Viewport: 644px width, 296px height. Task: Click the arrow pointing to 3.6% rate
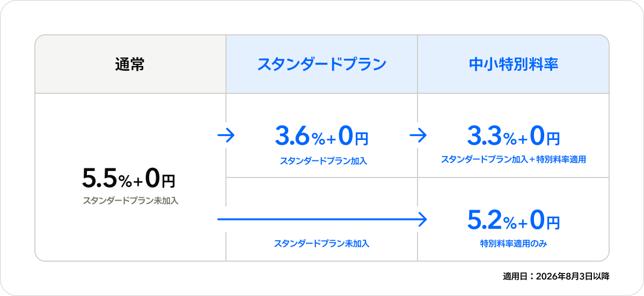click(x=226, y=136)
